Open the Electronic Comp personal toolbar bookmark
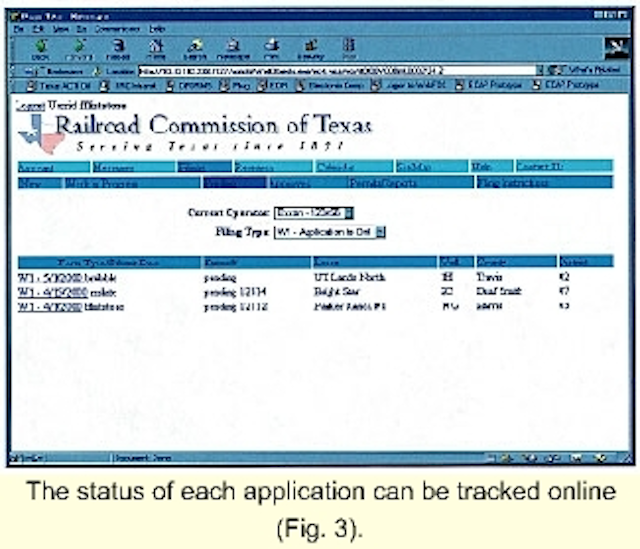 click(x=330, y=86)
